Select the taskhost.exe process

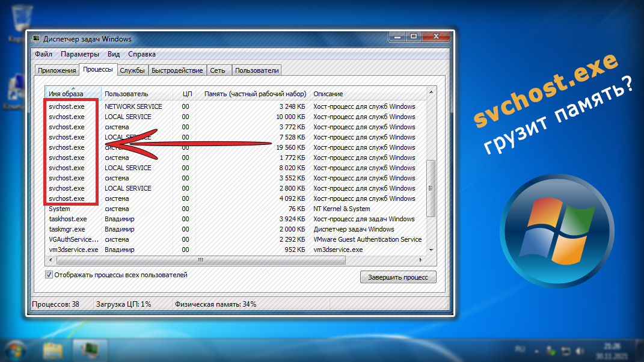click(x=235, y=219)
